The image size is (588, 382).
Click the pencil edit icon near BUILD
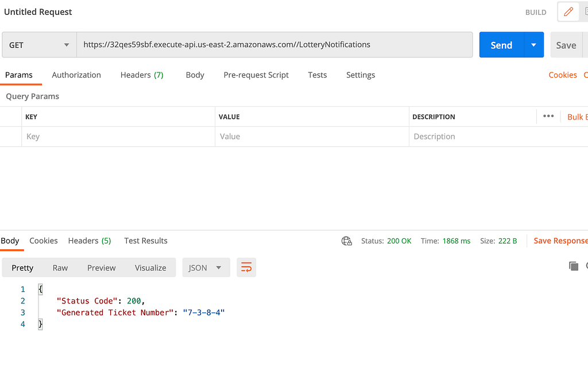pyautogui.click(x=568, y=12)
